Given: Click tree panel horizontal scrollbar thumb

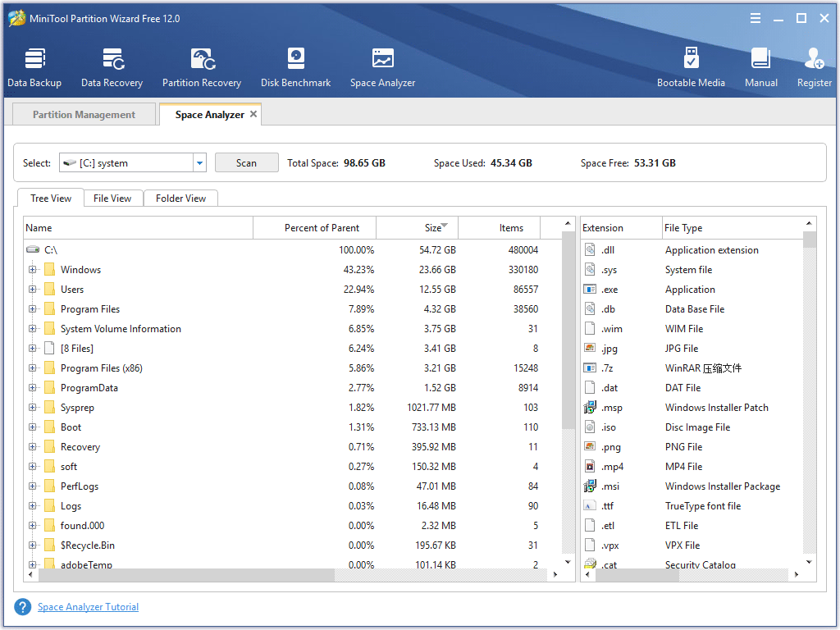Looking at the screenshot, I should (x=187, y=575).
